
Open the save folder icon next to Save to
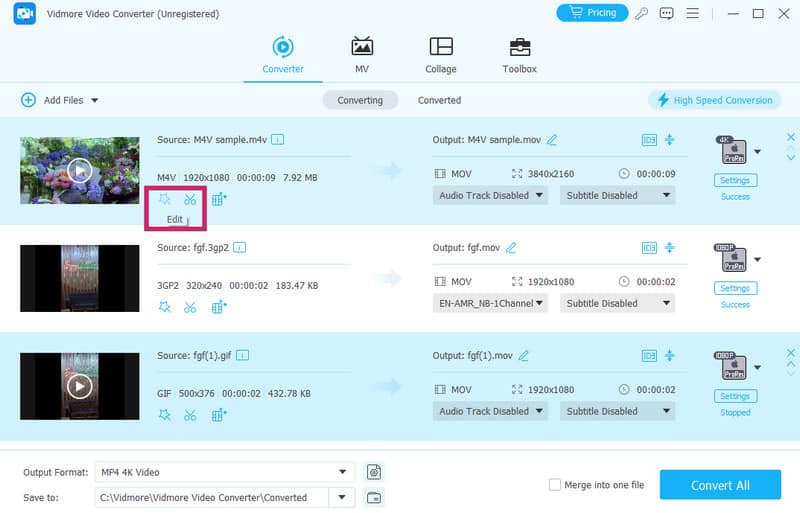[374, 497]
